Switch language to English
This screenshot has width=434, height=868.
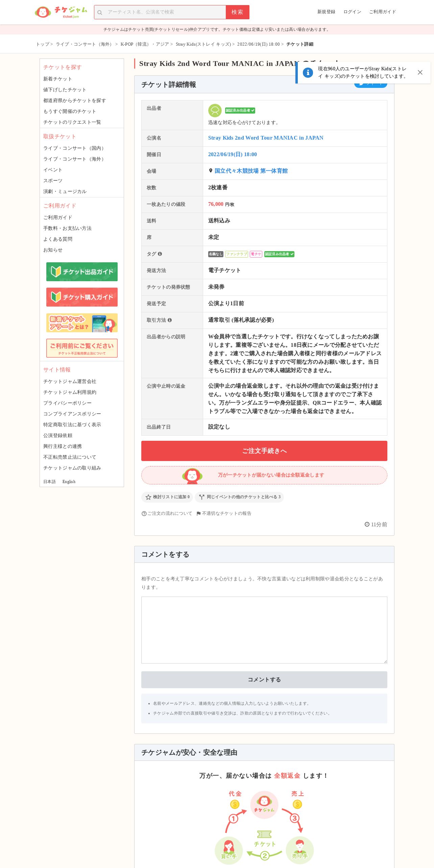(x=69, y=482)
